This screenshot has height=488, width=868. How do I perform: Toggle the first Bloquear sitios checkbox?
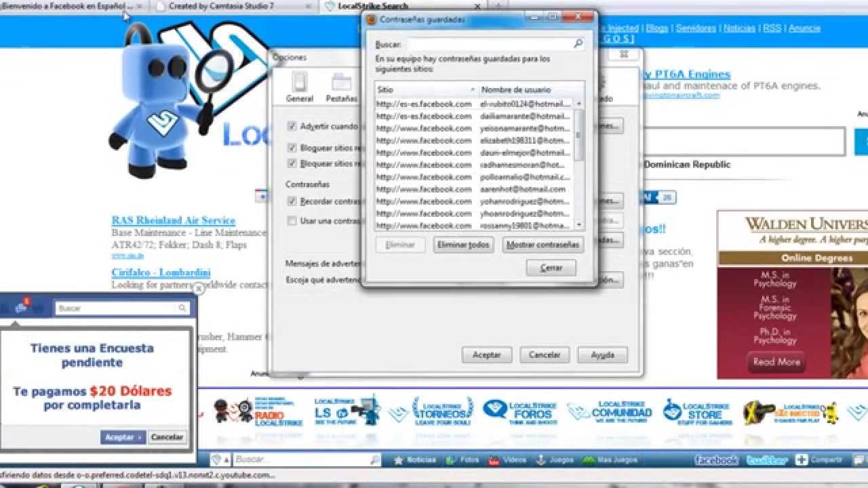[292, 147]
